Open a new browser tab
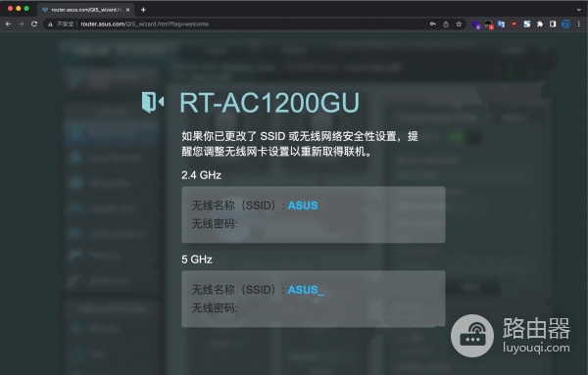Viewport: 588px width, 375px height. [143, 10]
